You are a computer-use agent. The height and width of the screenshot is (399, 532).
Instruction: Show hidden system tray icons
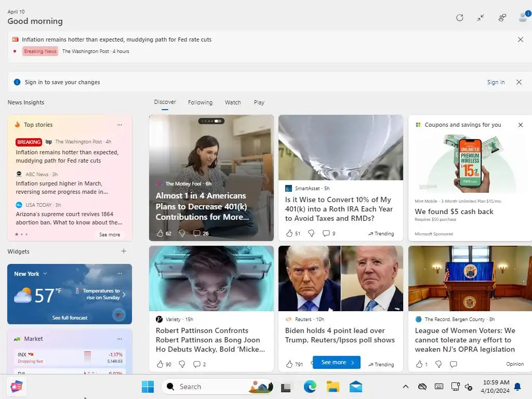405,387
